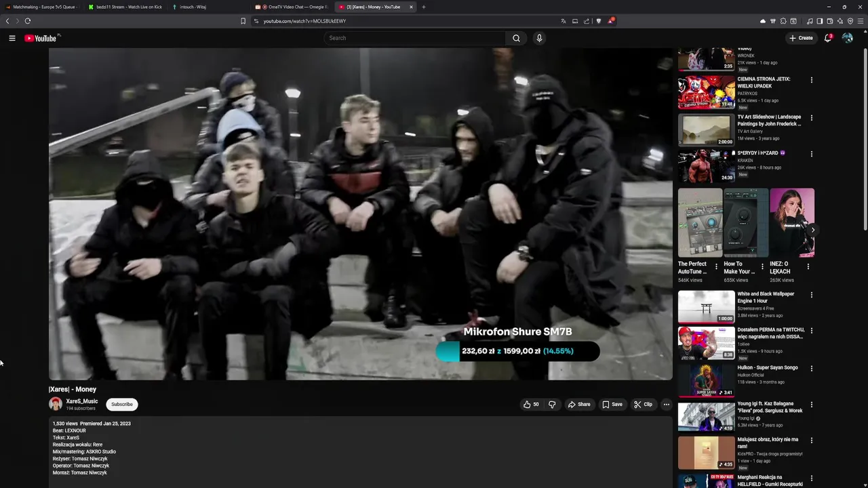This screenshot has height=488, width=868.
Task: Open Hulkon Super Sayan Songo thumbnail
Action: 707,380
